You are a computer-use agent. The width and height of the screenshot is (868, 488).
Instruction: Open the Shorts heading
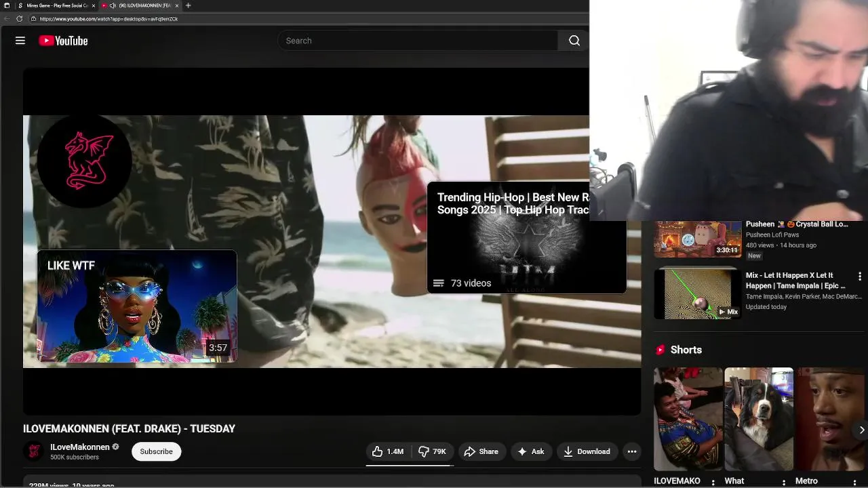click(686, 350)
